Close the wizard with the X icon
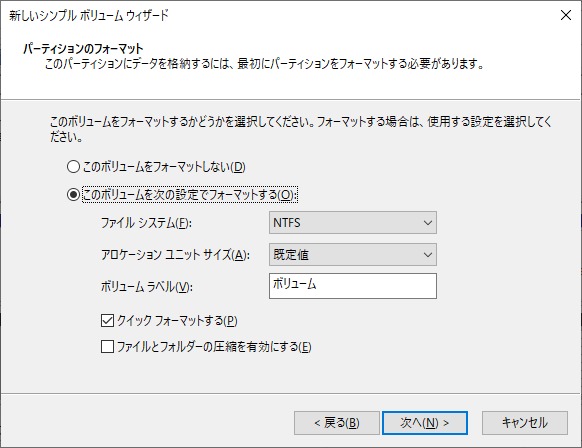 click(566, 15)
